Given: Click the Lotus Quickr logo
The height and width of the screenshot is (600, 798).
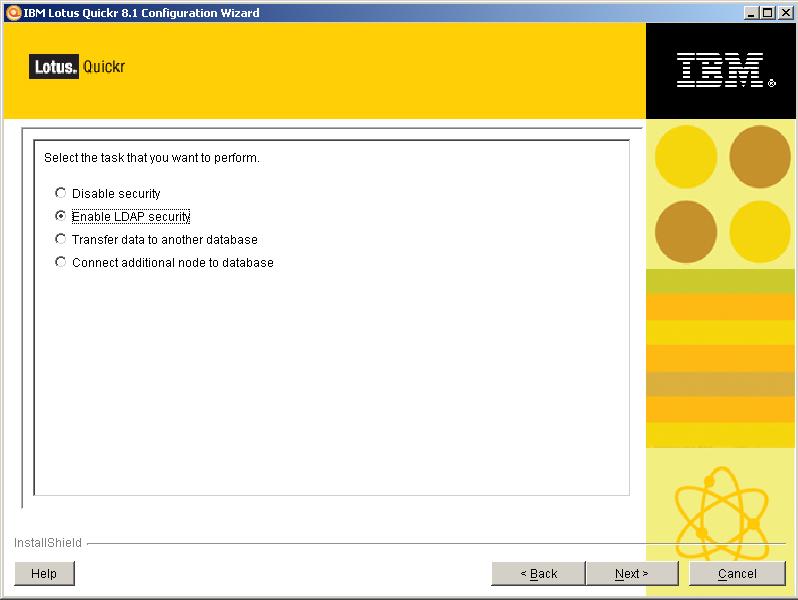Looking at the screenshot, I should 77,67.
